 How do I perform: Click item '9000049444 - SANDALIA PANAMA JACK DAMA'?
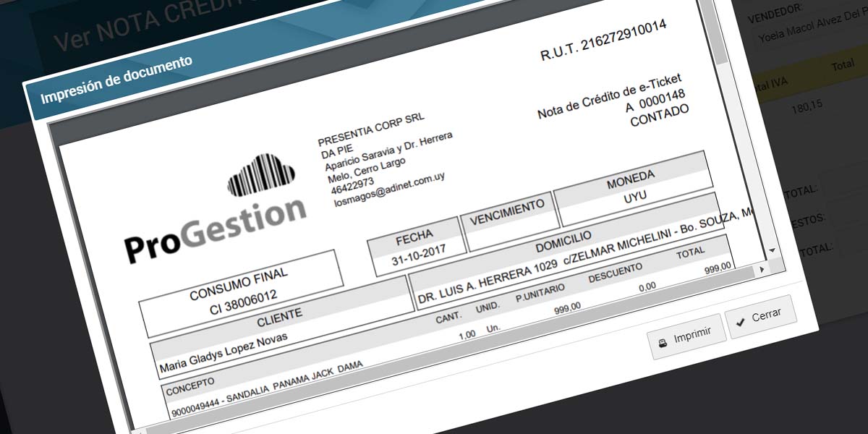pos(268,388)
